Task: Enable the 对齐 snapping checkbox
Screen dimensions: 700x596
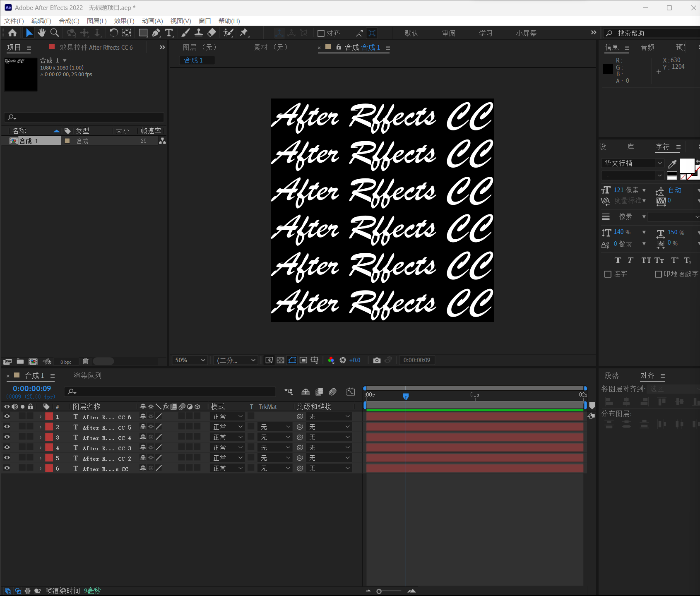Action: (x=321, y=33)
